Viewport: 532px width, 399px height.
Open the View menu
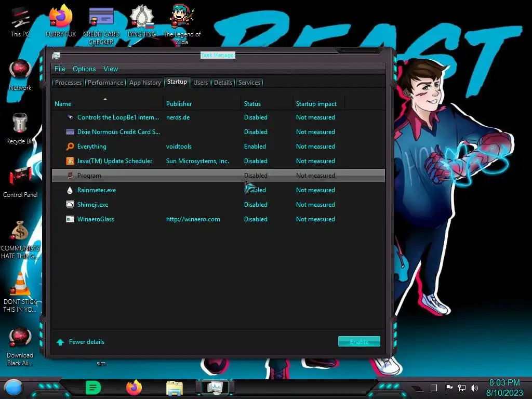tap(111, 69)
